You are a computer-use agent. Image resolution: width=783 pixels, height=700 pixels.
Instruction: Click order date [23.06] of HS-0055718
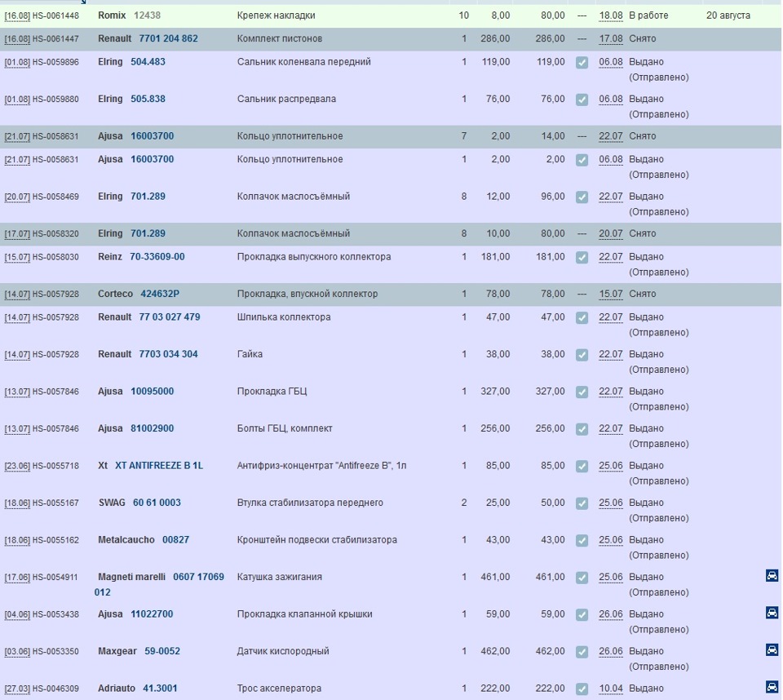17,466
